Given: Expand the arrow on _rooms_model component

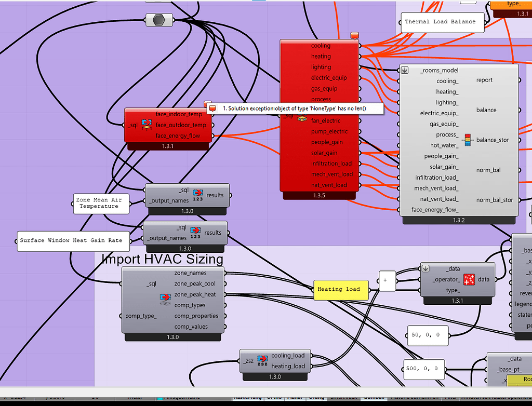Looking at the screenshot, I should (x=405, y=70).
